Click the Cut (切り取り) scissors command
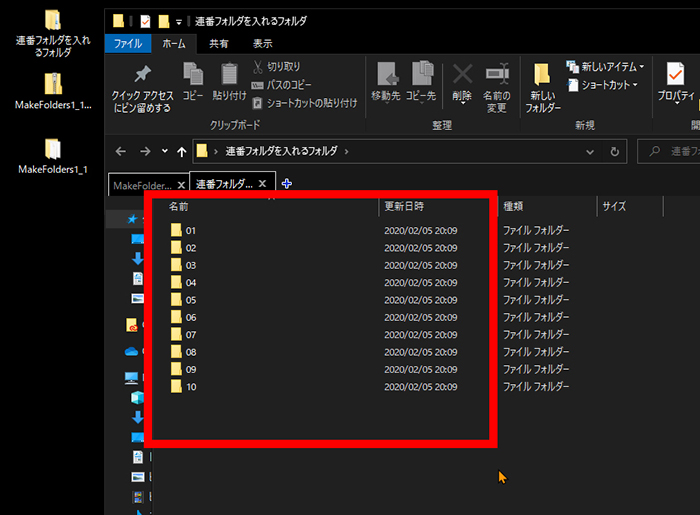 pyautogui.click(x=276, y=67)
